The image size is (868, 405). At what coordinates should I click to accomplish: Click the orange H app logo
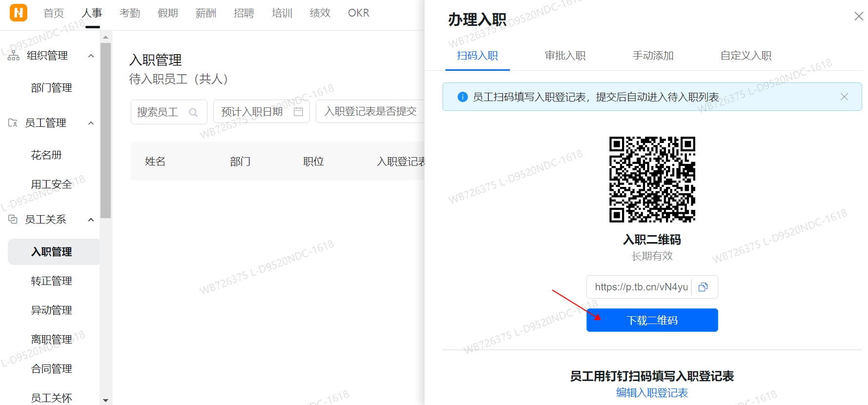[x=19, y=13]
